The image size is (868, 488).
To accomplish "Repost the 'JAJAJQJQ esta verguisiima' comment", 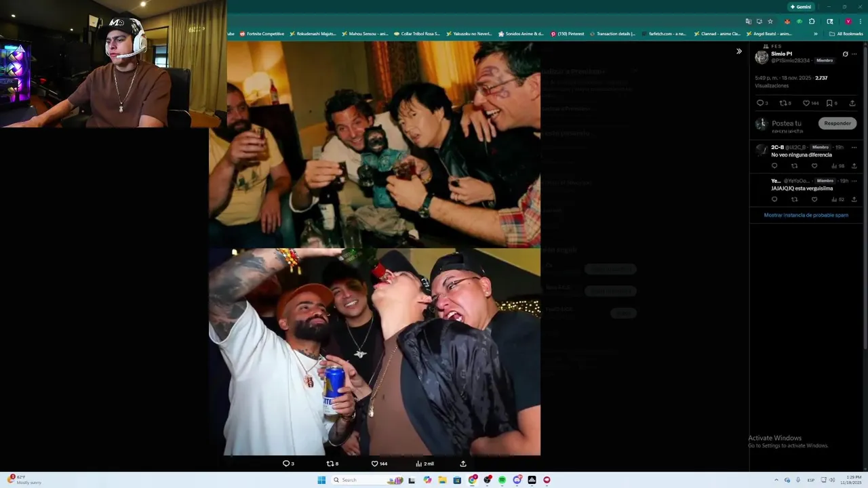I will 794,199.
